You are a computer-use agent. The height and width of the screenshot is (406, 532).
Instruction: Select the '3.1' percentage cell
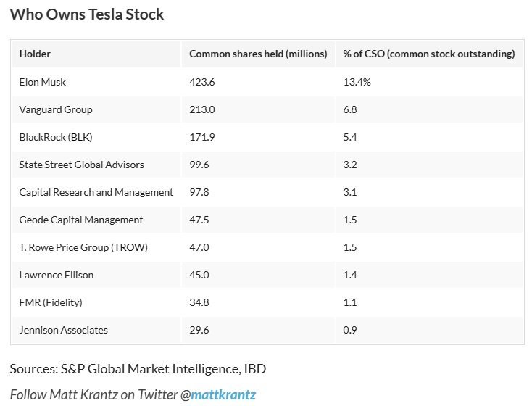pyautogui.click(x=429, y=192)
